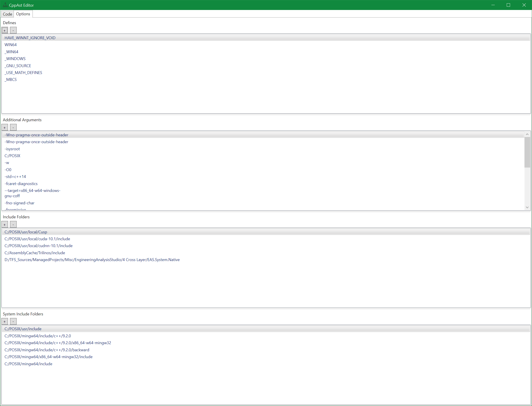Remove the selected System Include Folder
Image resolution: width=532 pixels, height=406 pixels.
13,321
